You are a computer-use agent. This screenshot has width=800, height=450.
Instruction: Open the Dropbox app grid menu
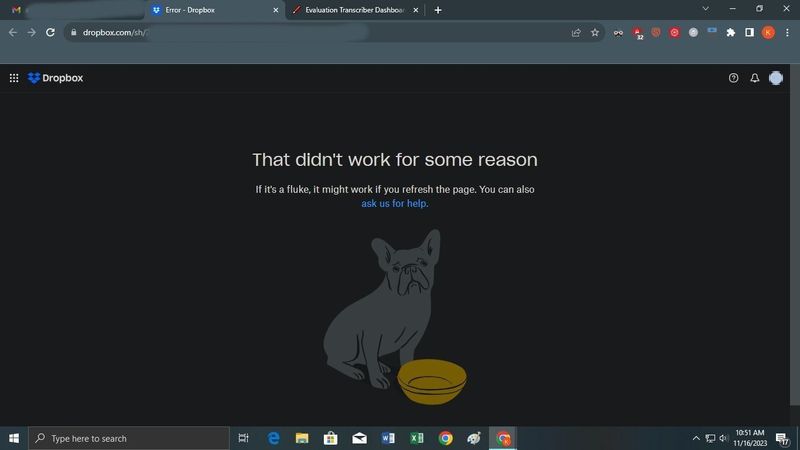coord(14,78)
